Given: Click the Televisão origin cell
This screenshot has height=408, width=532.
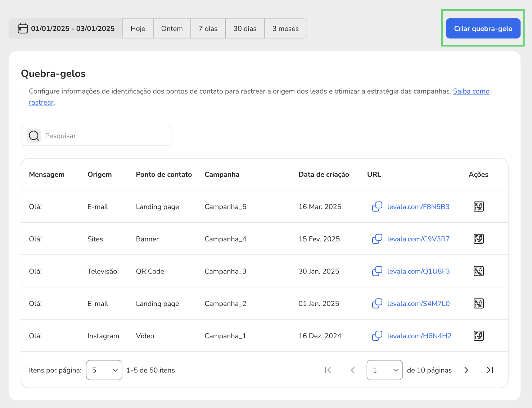Looking at the screenshot, I should 102,271.
